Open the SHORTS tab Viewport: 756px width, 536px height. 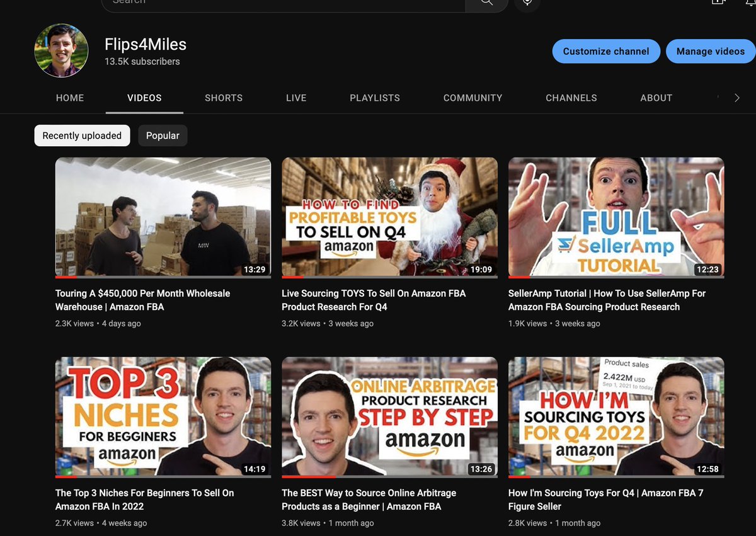(224, 98)
